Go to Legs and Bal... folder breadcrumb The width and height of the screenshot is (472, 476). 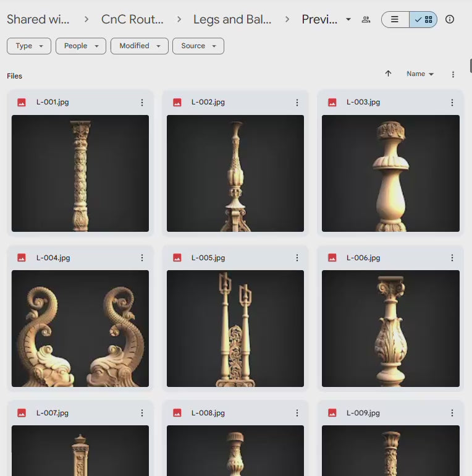pos(232,19)
